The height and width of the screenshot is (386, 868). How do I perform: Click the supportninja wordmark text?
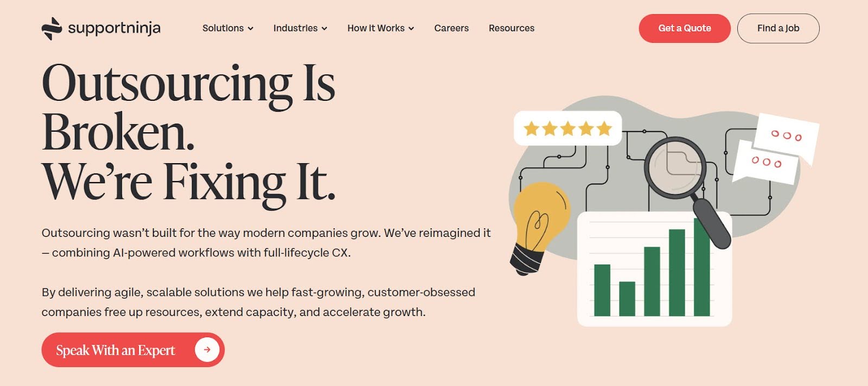click(114, 28)
